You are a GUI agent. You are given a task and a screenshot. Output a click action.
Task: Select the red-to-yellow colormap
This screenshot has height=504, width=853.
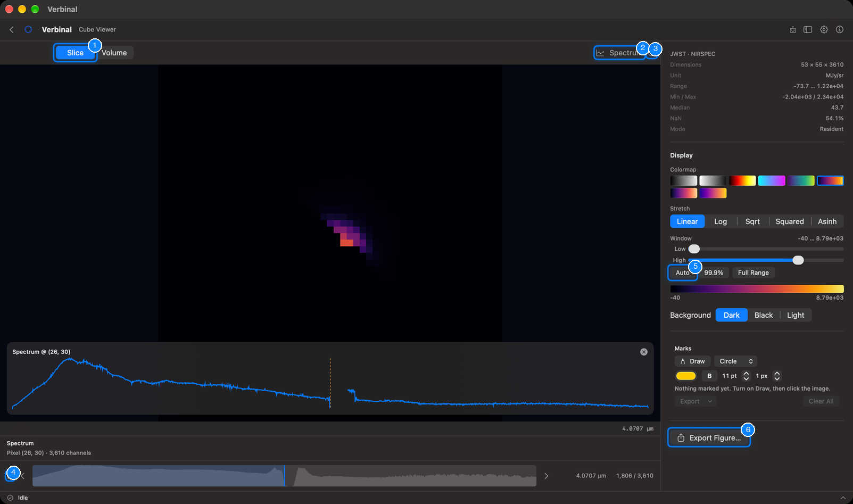(x=742, y=180)
